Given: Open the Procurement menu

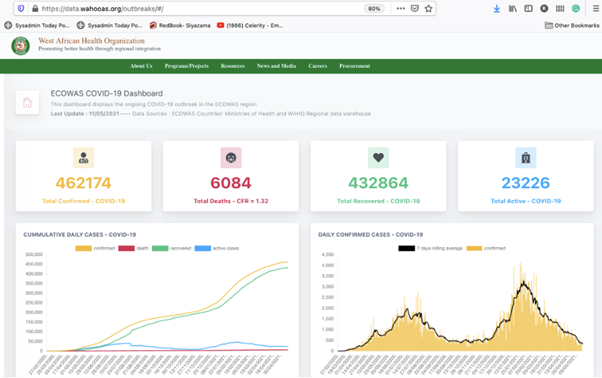Looking at the screenshot, I should click(x=354, y=66).
